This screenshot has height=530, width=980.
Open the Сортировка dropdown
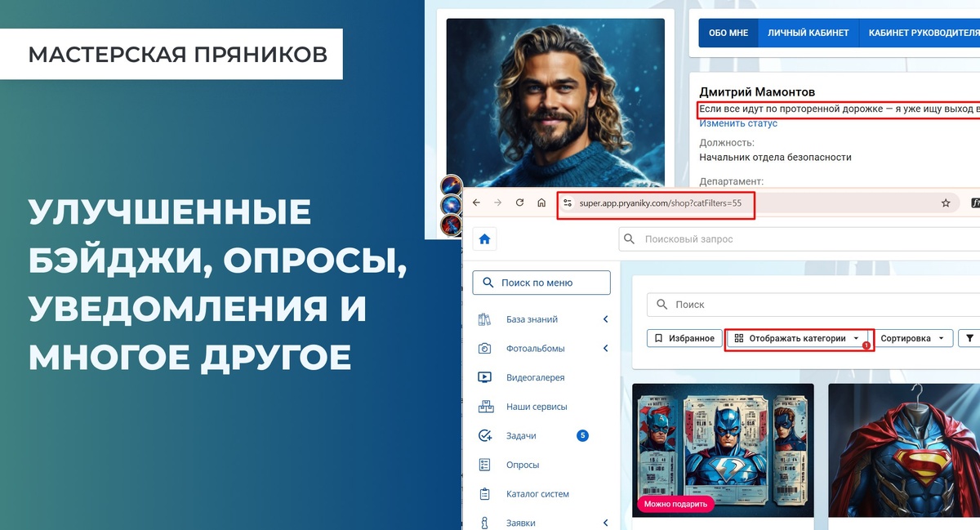[913, 338]
